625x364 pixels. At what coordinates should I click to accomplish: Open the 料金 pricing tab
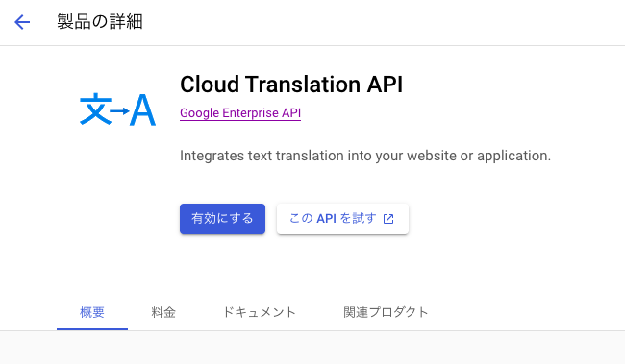tap(163, 312)
